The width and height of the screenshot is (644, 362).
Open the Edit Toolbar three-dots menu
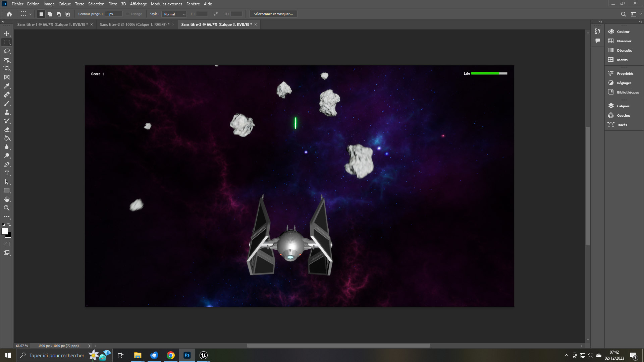tap(7, 217)
